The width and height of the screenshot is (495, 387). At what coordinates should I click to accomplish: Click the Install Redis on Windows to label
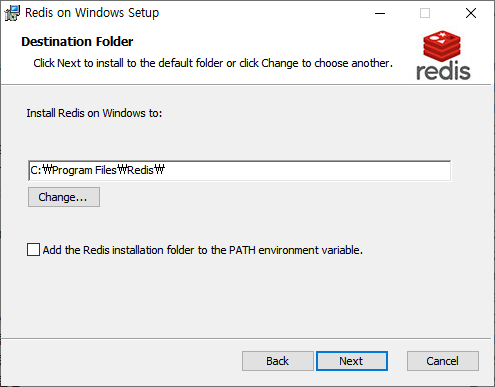tap(94, 113)
